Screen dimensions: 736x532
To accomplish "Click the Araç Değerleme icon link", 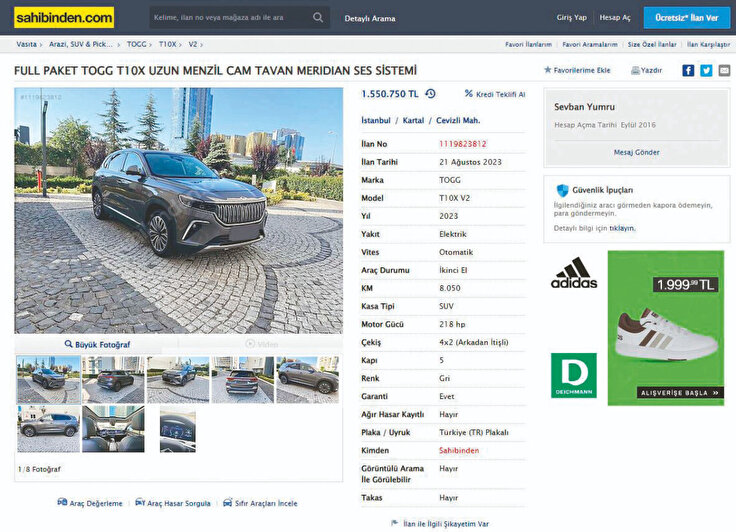I will pyautogui.click(x=62, y=502).
